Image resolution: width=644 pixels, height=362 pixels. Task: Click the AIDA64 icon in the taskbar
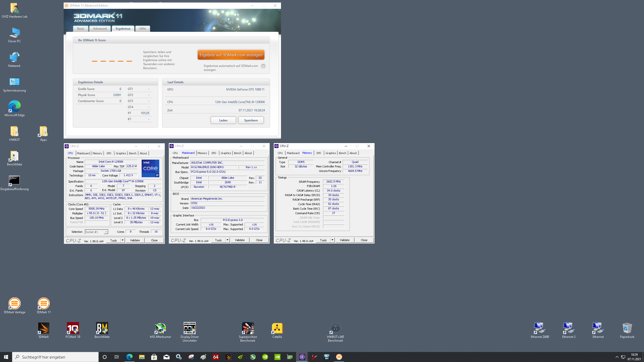pos(216,357)
